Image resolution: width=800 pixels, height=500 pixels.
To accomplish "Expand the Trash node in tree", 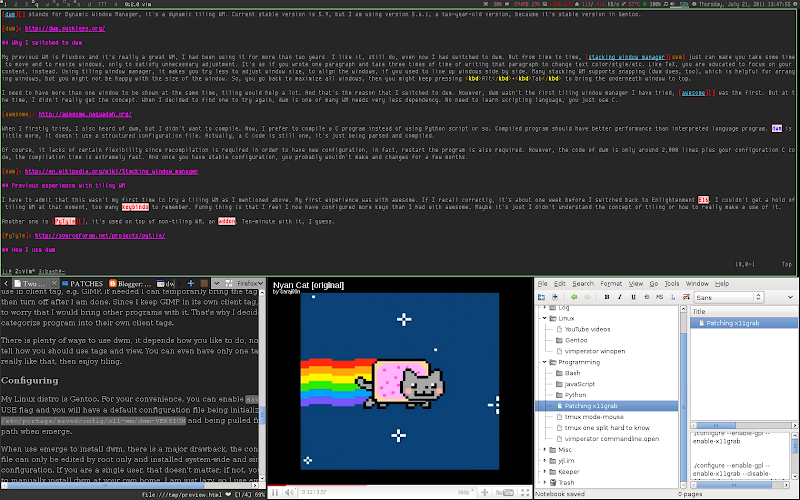I will tap(544, 483).
